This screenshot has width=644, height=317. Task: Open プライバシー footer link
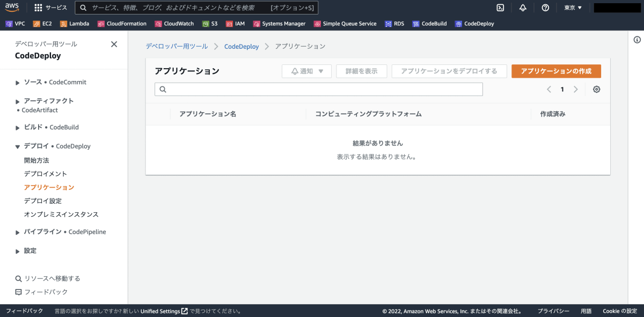553,311
